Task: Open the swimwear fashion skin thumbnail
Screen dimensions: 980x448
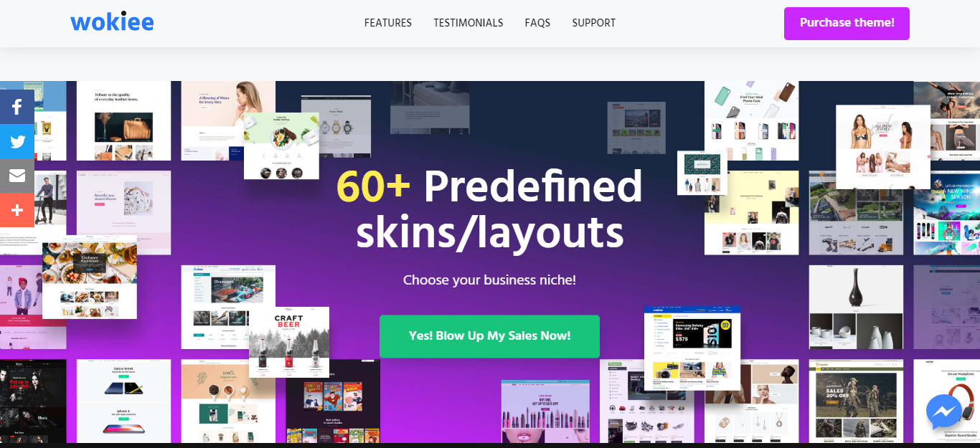Action: pyautogui.click(x=883, y=147)
